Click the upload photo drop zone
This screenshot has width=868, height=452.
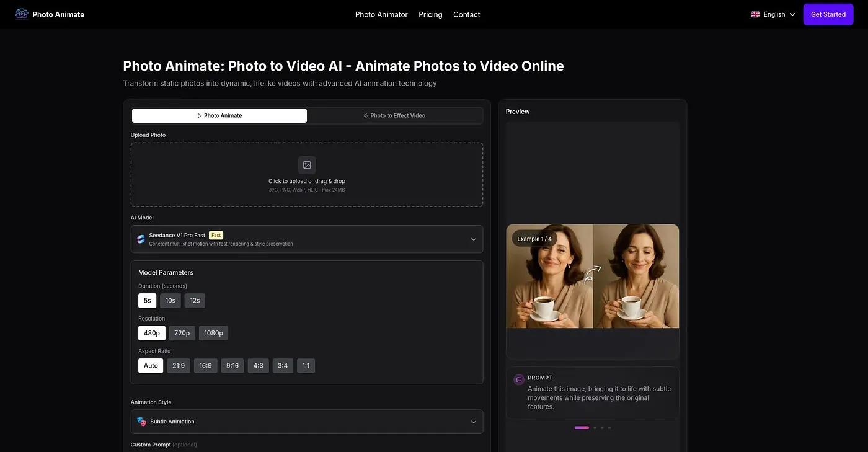tap(307, 175)
